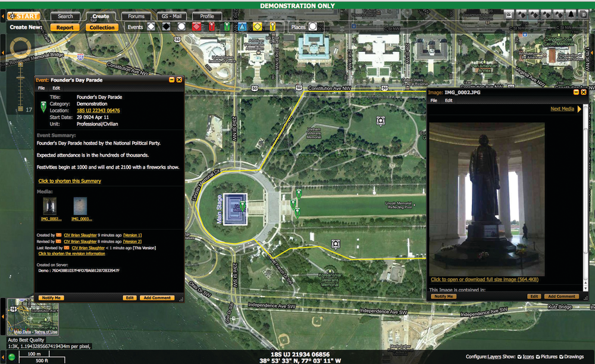Screen dimensions: 595x364
Task: Open the File menu in the event window
Action: pos(40,87)
